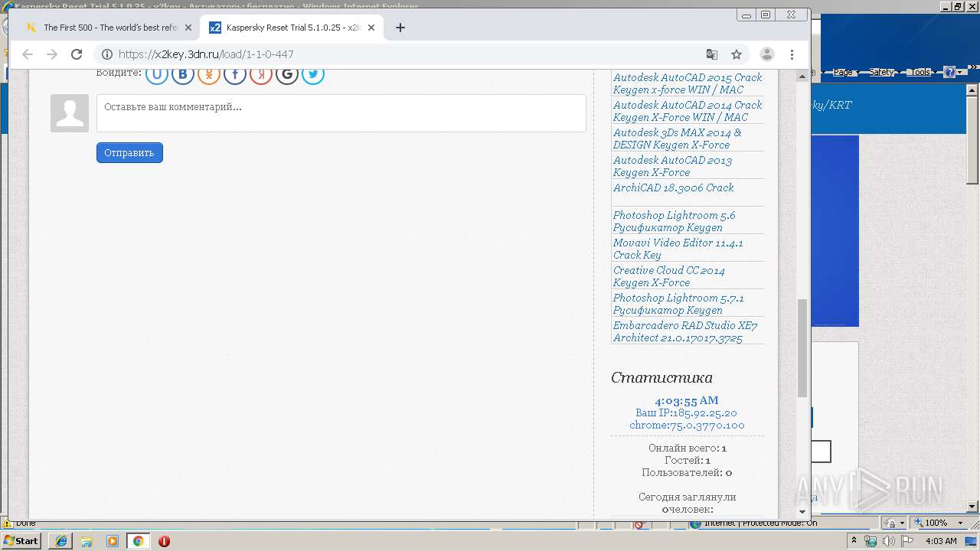Log in with the uID icon
This screenshot has height=551, width=980.
157,74
